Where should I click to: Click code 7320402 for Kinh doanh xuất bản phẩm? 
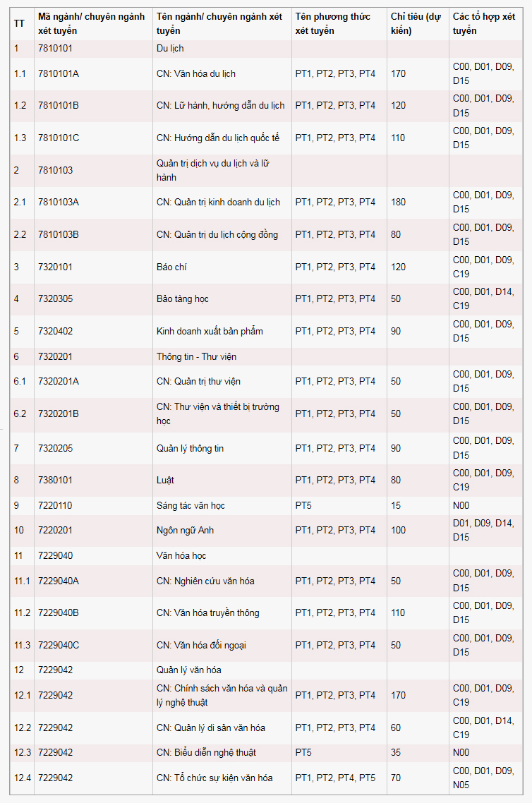pos(55,332)
